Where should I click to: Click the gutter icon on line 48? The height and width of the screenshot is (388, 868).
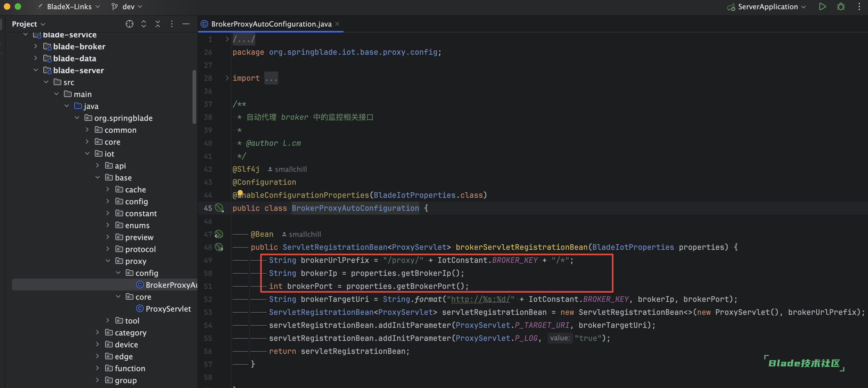pos(219,247)
